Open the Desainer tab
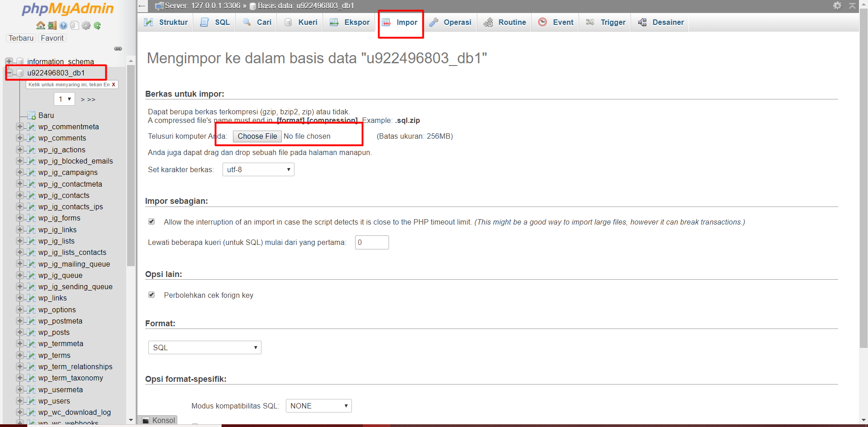Viewport: 868px width, 427px height. (x=660, y=22)
